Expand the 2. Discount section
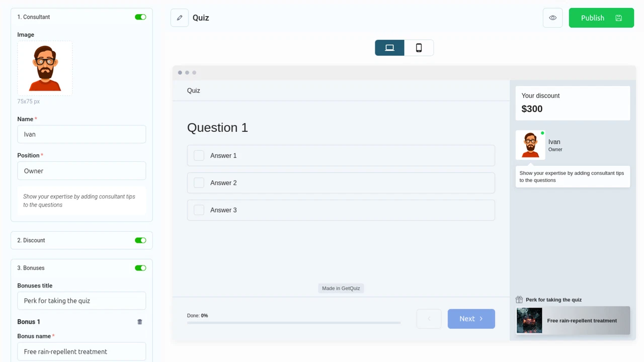644x362 pixels. (31, 240)
